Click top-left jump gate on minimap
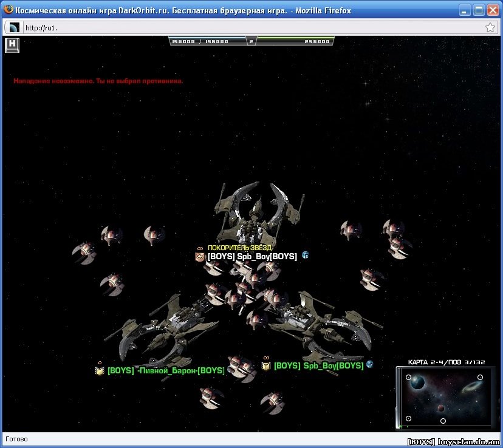Image resolution: width=503 pixels, height=448 pixels. 408,377
